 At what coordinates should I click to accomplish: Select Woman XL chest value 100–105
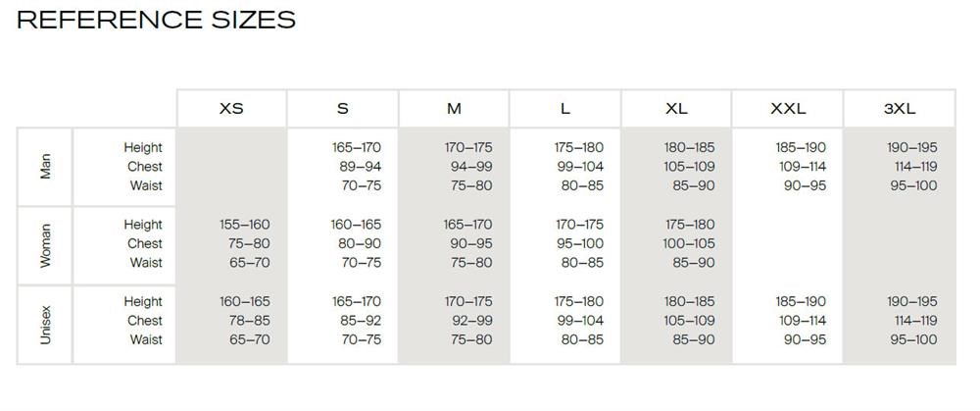tap(690, 243)
